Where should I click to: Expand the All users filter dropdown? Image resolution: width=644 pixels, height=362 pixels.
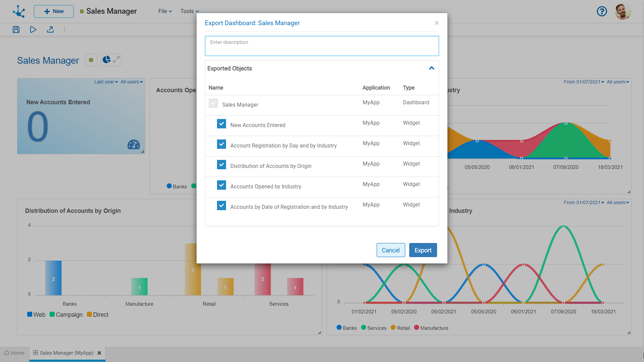(618, 81)
